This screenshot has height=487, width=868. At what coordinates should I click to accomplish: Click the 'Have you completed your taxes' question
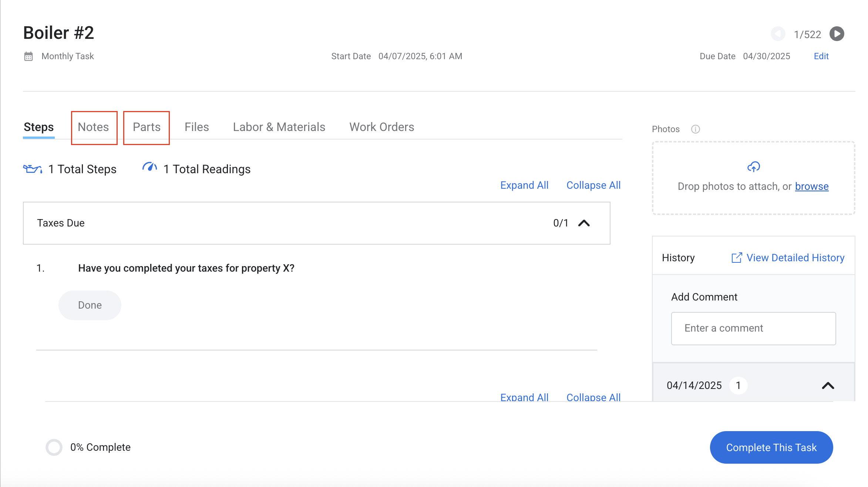click(x=186, y=268)
